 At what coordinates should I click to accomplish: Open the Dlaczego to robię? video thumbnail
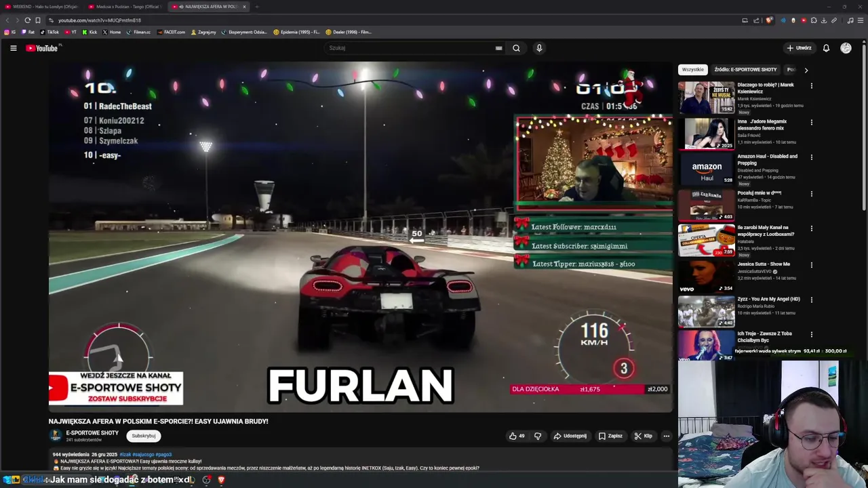(706, 98)
